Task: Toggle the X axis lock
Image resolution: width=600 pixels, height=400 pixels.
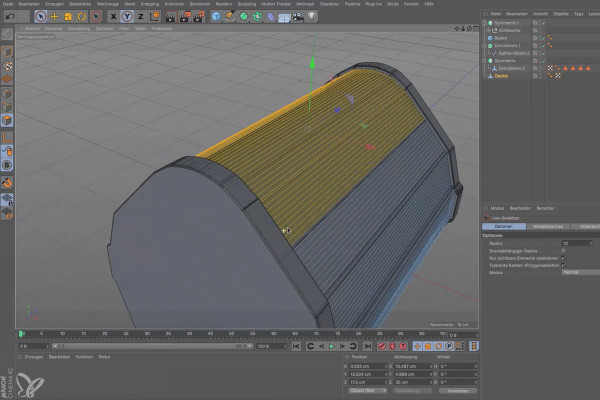Action: tap(113, 16)
